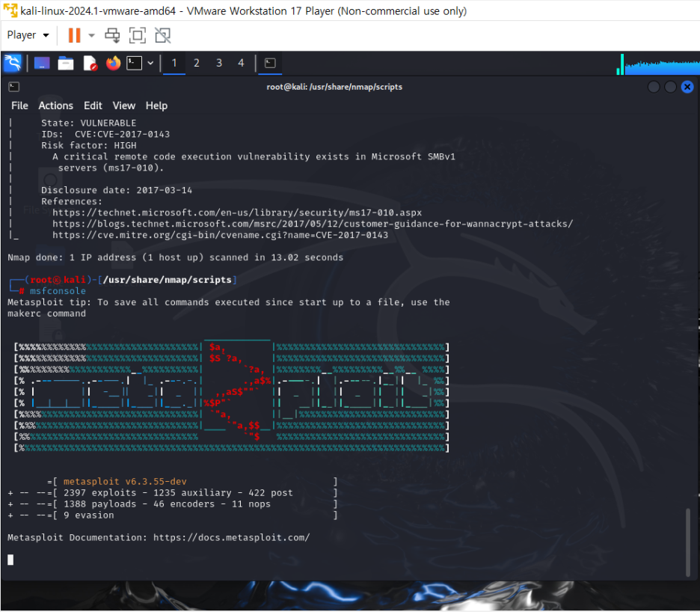
Task: Click the 'IDs: CVE:CVE-2017-0143' line
Action: pos(105,134)
